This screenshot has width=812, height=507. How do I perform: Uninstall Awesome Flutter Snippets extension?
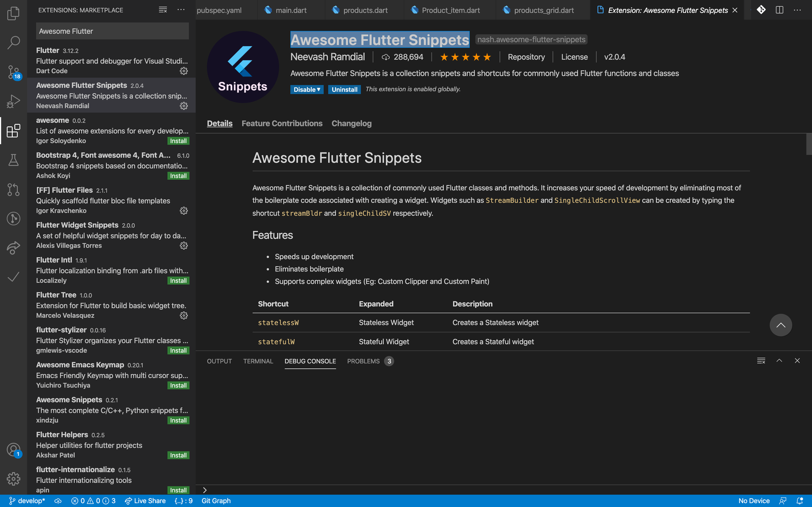click(344, 89)
